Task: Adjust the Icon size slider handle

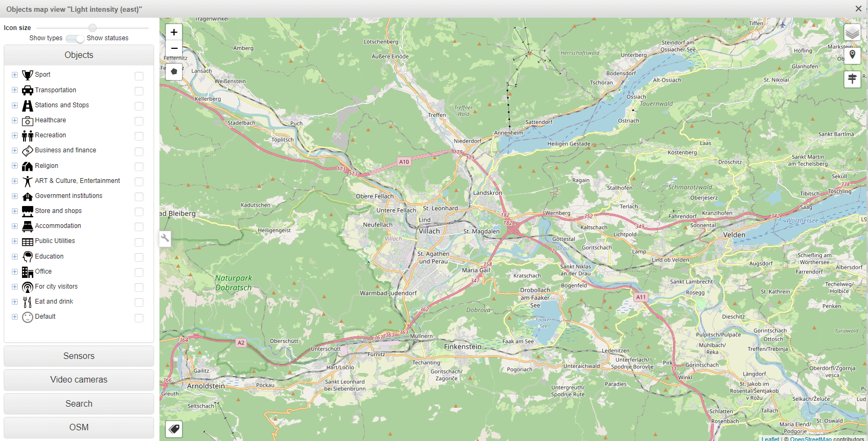Action: point(93,28)
